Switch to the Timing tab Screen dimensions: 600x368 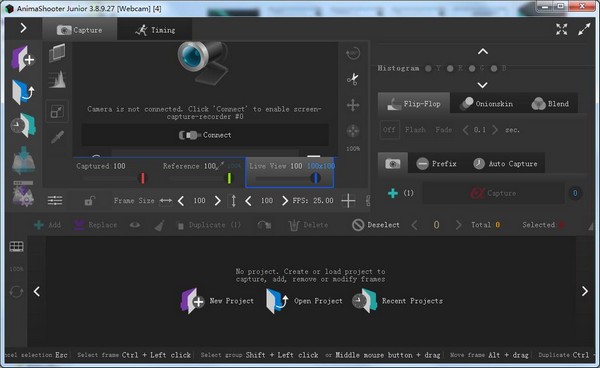155,30
